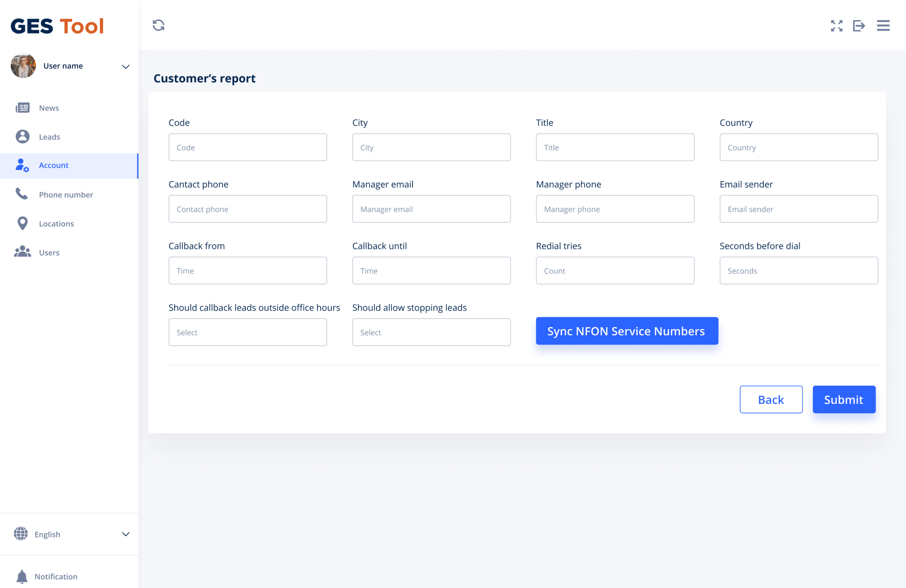This screenshot has width=906, height=588.
Task: Click the Leads person icon
Action: pos(22,136)
